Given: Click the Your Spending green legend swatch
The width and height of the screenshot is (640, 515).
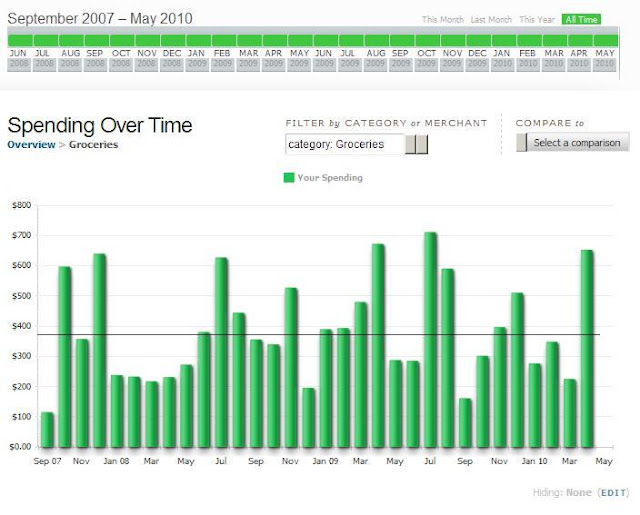Looking at the screenshot, I should click(x=289, y=178).
